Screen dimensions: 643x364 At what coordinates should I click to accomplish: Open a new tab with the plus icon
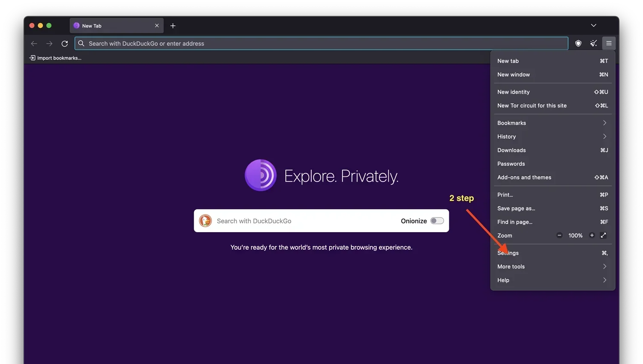click(x=173, y=26)
